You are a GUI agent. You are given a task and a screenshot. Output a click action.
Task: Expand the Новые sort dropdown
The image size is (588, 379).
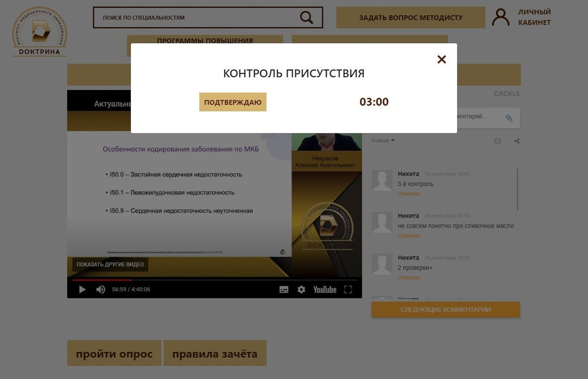(383, 141)
